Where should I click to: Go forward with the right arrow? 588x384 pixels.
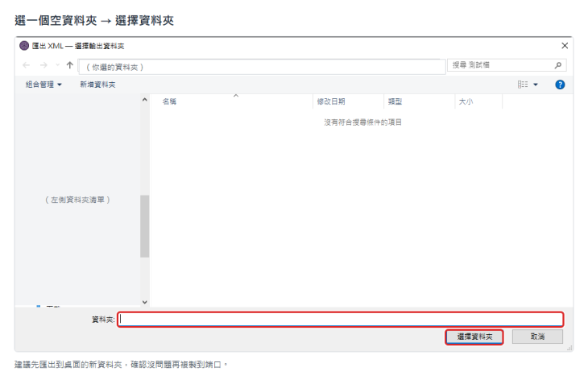pyautogui.click(x=43, y=65)
